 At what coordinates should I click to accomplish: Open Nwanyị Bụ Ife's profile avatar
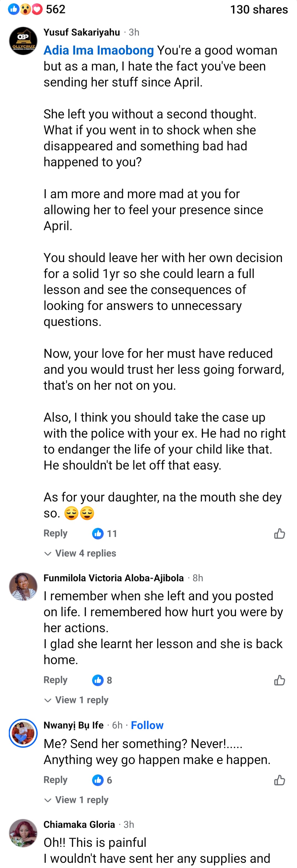[23, 733]
